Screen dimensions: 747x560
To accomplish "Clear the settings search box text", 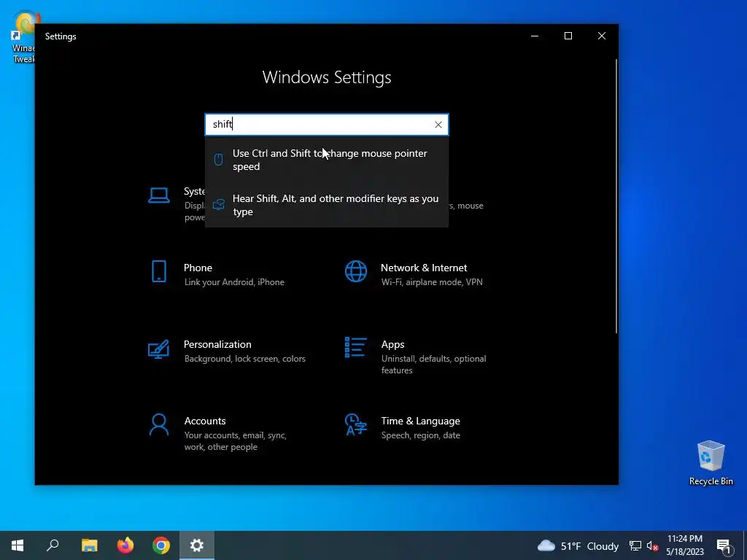I will click(438, 125).
